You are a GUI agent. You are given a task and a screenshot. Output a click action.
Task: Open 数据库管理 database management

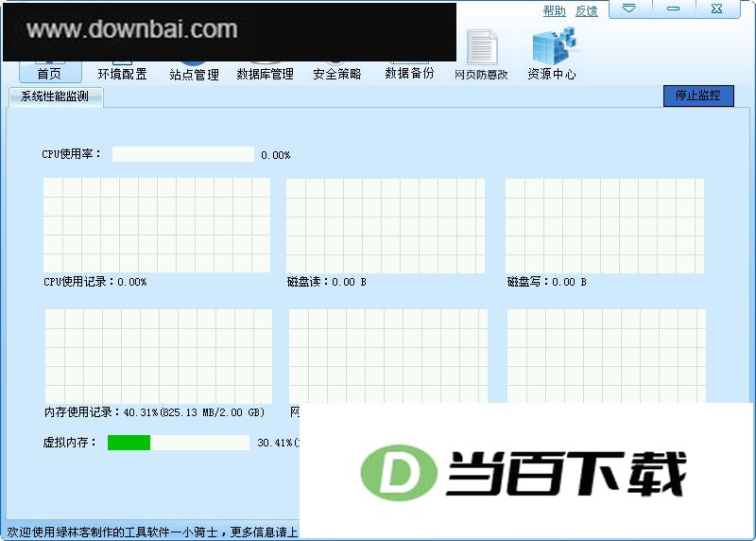coord(266,74)
